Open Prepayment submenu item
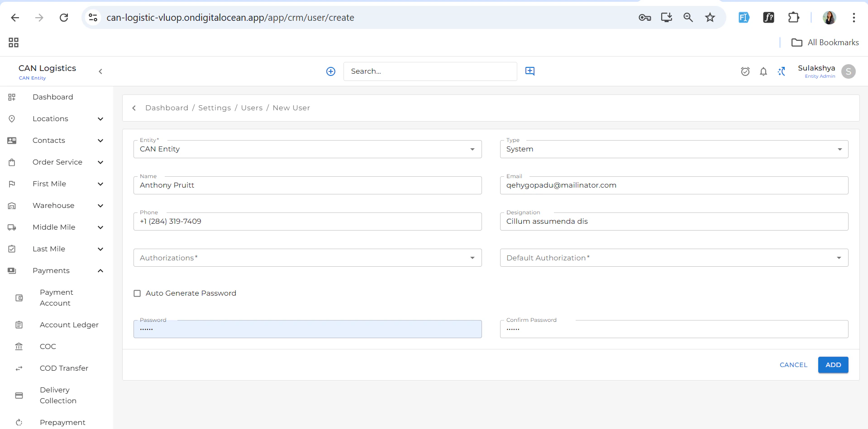 [62, 423]
